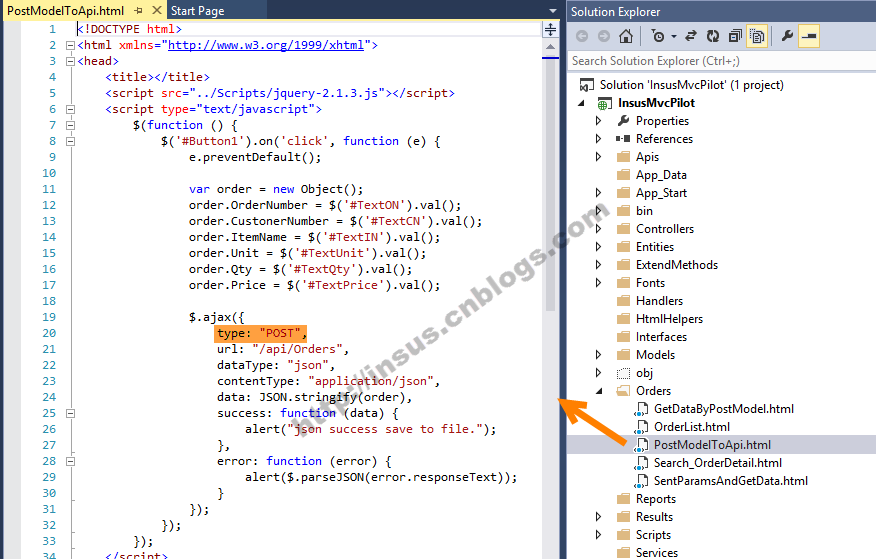Click the html file icon of OrderList.html

click(x=641, y=427)
